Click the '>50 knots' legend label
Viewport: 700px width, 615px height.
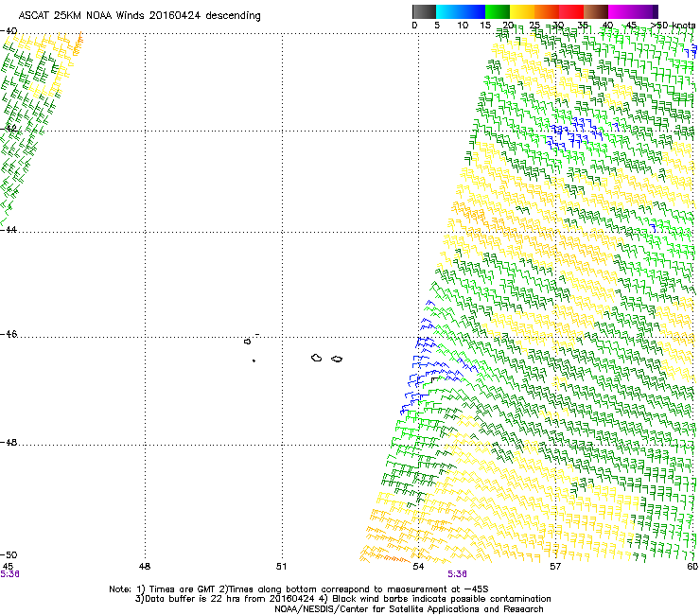click(674, 26)
